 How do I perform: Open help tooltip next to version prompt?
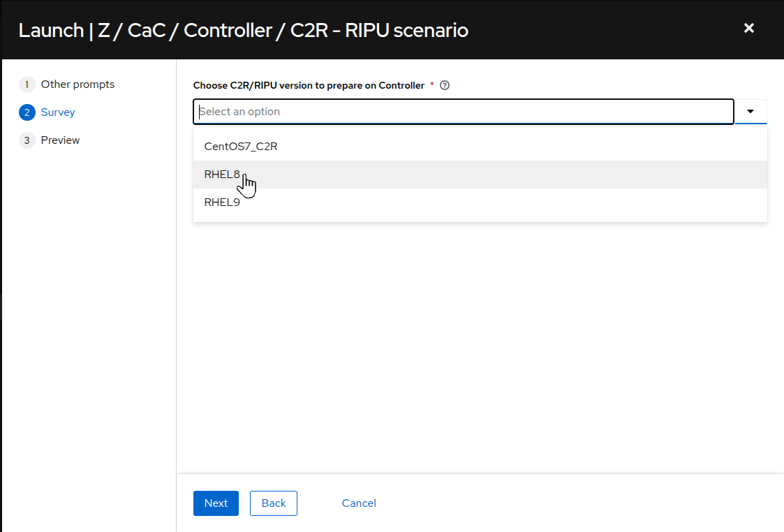[x=445, y=85]
